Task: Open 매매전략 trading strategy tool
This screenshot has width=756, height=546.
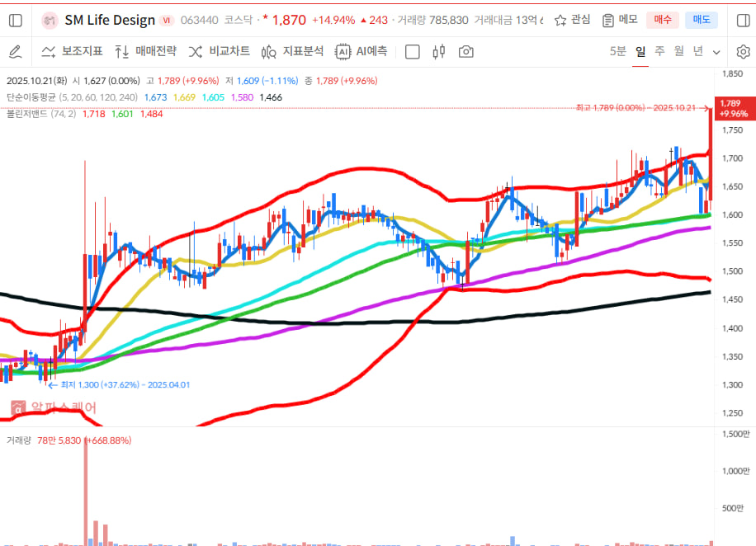Action: click(x=145, y=52)
